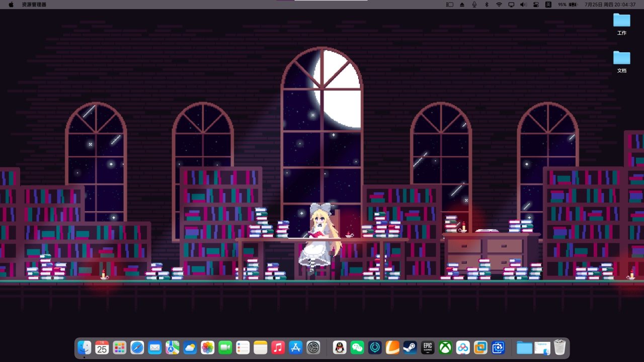
Task: Open the blue-and-orange overlapping-squares app in the dock
Action: [x=480, y=347]
